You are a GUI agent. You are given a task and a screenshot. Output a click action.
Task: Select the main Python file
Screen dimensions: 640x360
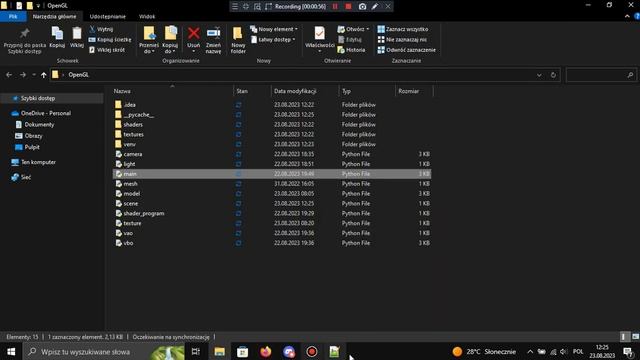(x=272, y=174)
